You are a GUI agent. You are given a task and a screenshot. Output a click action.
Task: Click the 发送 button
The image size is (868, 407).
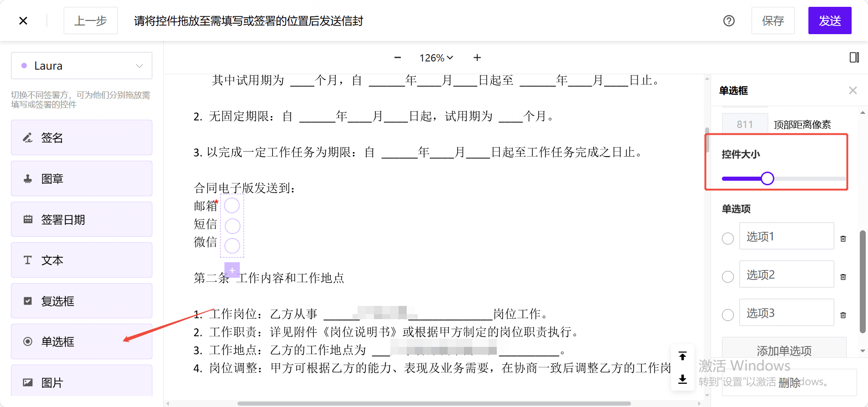[830, 20]
